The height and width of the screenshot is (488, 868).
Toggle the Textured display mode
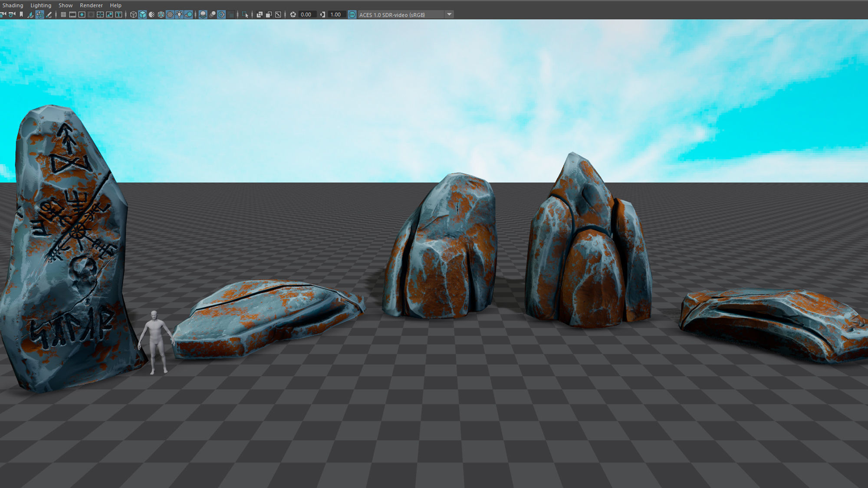pos(170,14)
